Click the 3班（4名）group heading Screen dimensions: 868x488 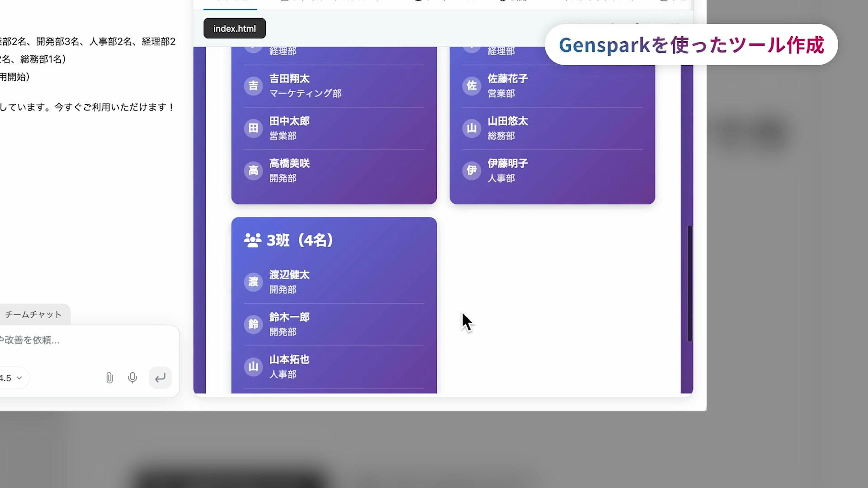[300, 240]
